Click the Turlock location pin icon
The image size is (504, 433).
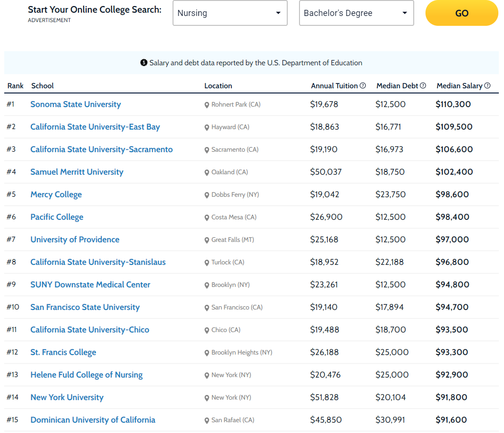[207, 263]
